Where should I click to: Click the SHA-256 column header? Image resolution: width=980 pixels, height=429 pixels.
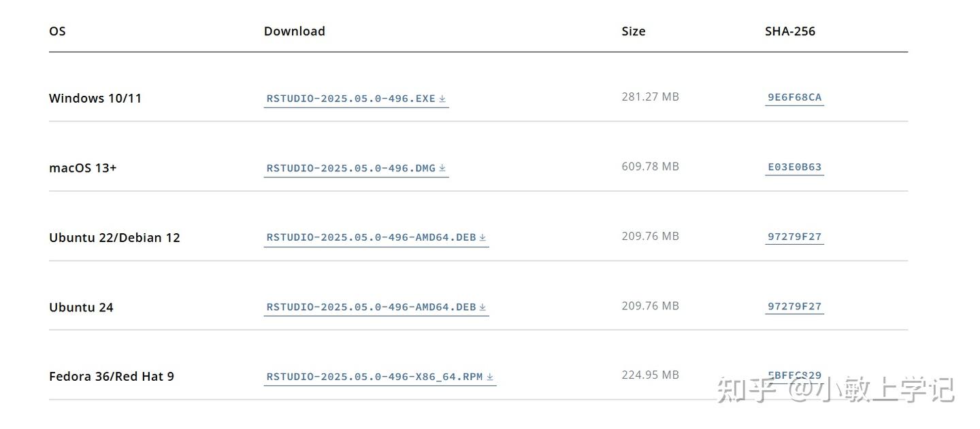click(789, 31)
